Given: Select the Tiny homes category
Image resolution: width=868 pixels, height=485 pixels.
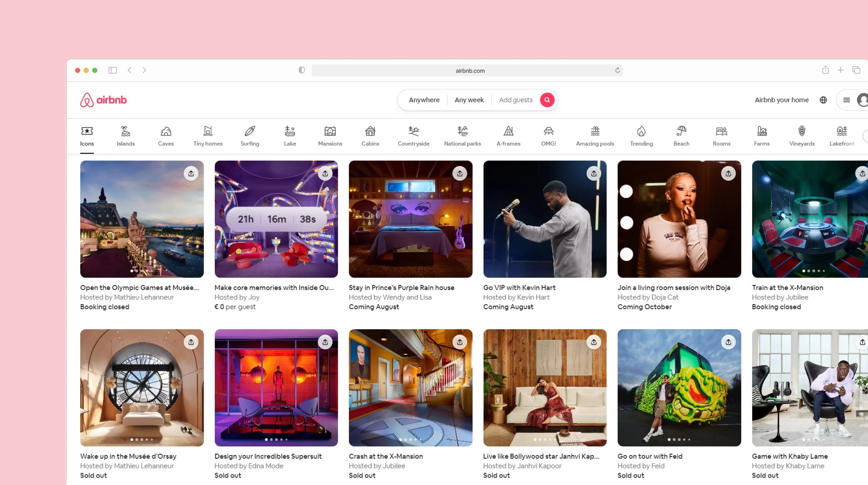Looking at the screenshot, I should point(208,136).
